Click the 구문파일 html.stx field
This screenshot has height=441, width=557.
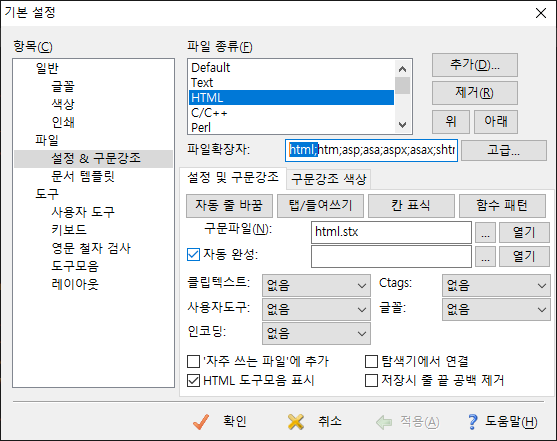[391, 232]
